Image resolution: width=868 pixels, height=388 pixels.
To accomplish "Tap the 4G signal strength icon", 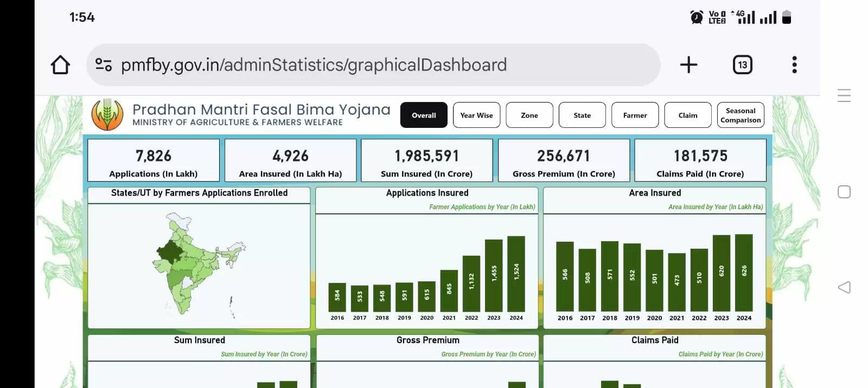I will coord(743,17).
